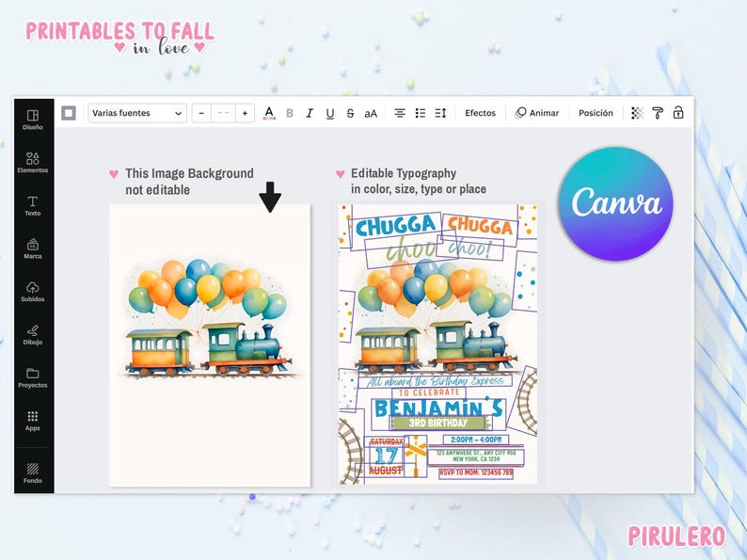Select the 2:00PM - 4:00PM text

pos(476,440)
